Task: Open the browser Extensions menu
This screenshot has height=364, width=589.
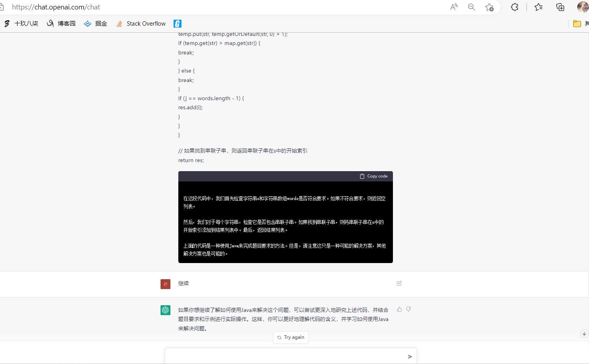Action: click(514, 7)
